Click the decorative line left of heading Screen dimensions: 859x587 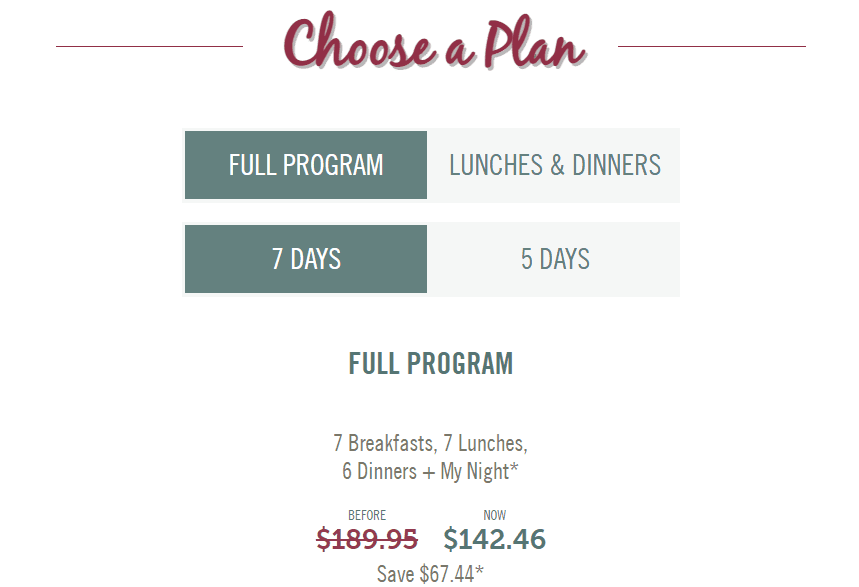(x=149, y=47)
